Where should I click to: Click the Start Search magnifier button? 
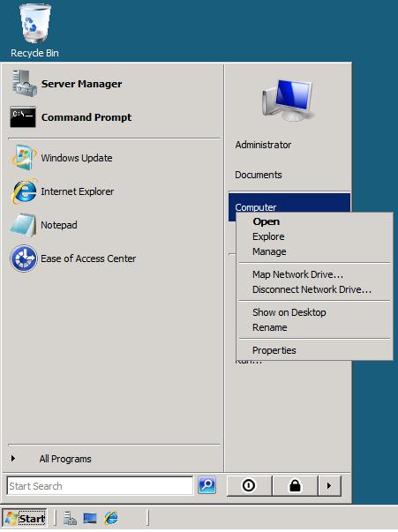(207, 485)
